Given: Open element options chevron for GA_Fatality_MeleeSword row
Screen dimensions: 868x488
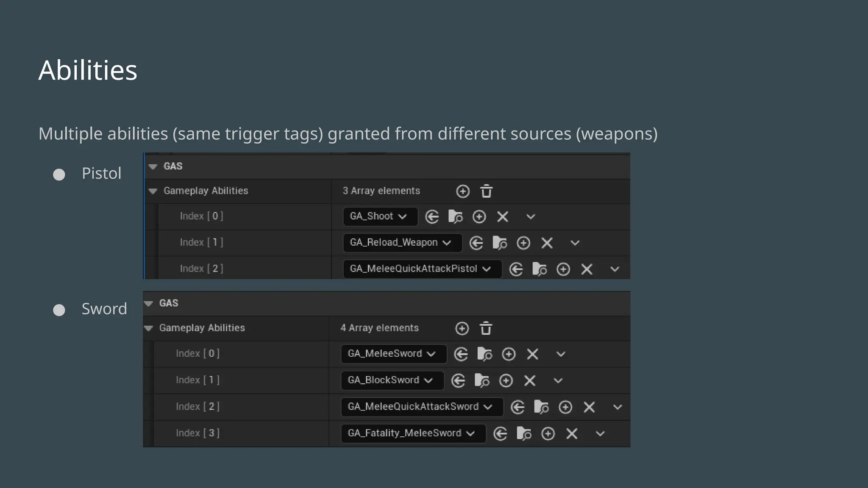Looking at the screenshot, I should click(600, 434).
